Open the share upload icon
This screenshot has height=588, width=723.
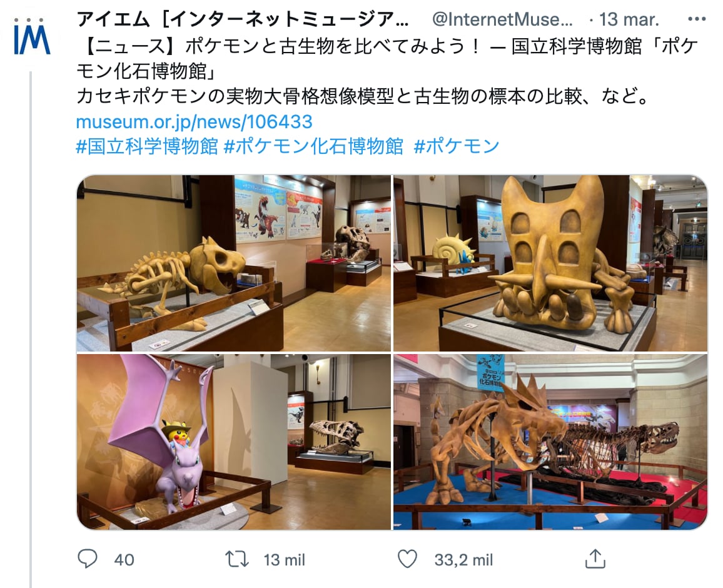595,559
